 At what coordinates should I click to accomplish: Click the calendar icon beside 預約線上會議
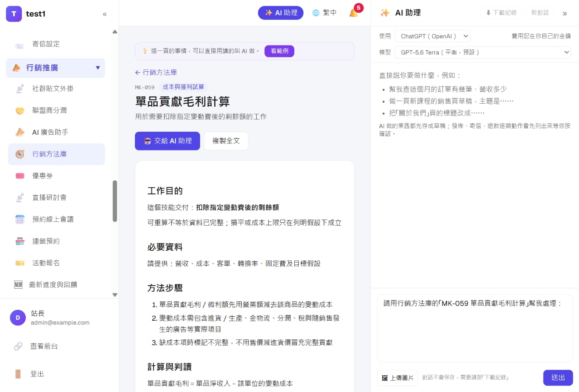20,220
